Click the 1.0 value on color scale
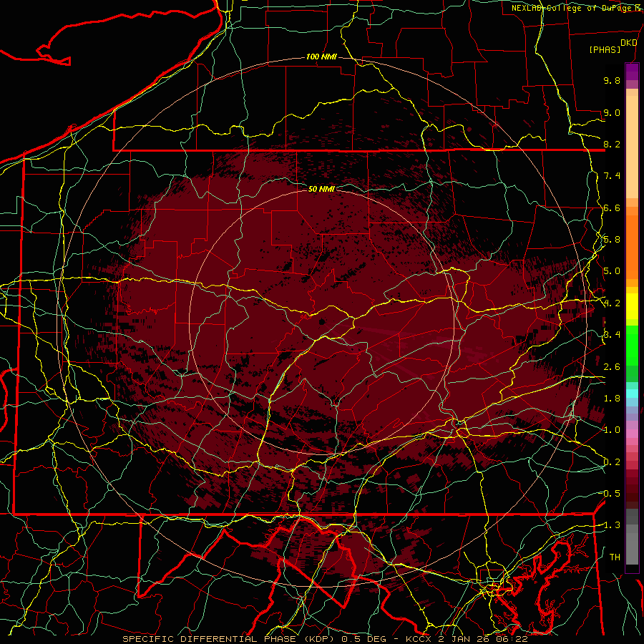644x644 pixels. pos(612,430)
